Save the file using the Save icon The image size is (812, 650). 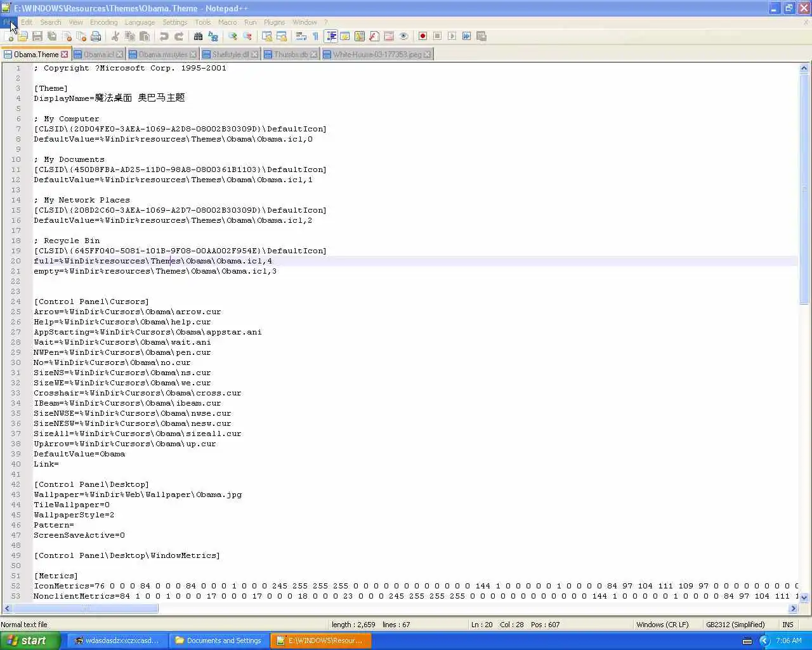click(x=37, y=36)
